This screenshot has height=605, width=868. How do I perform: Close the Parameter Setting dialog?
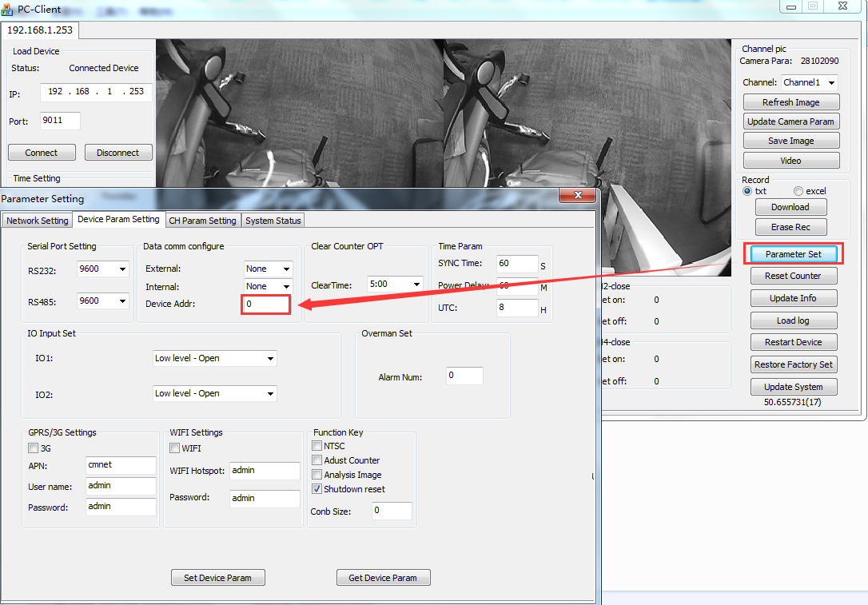point(577,195)
